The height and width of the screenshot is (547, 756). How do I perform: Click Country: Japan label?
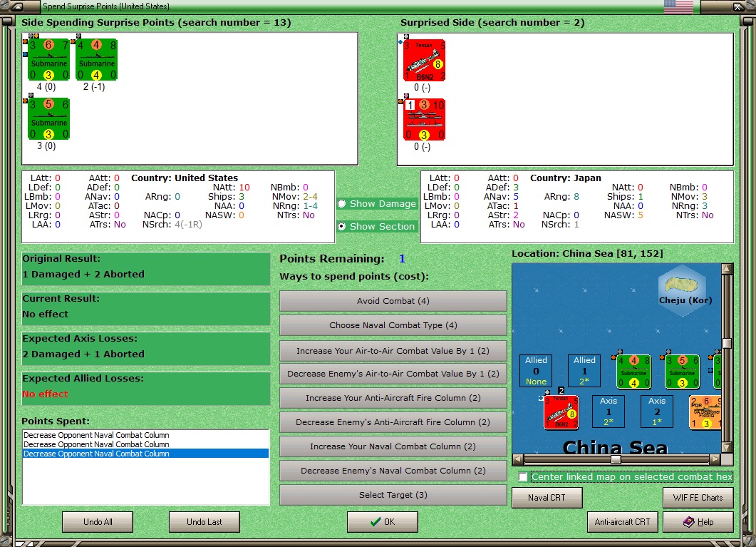[566, 178]
